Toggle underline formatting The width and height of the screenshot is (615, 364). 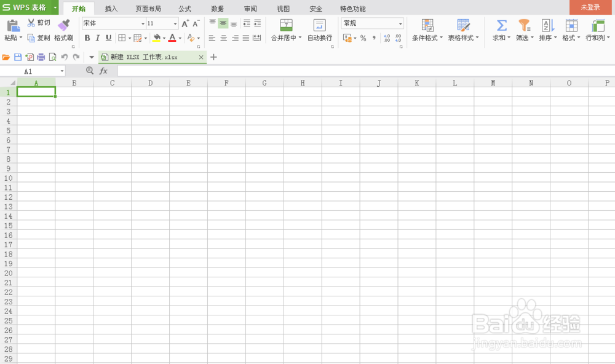pos(109,38)
